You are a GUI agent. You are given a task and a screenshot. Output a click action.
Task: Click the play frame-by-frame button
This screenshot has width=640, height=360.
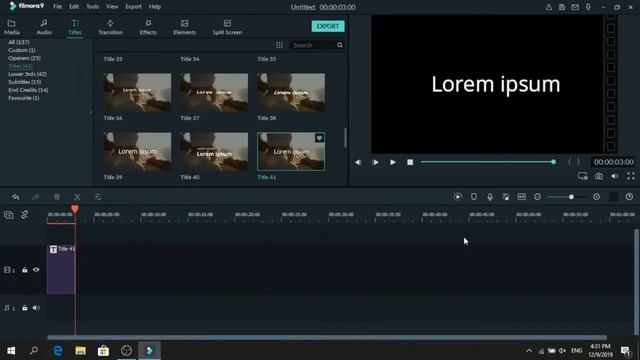tap(375, 162)
